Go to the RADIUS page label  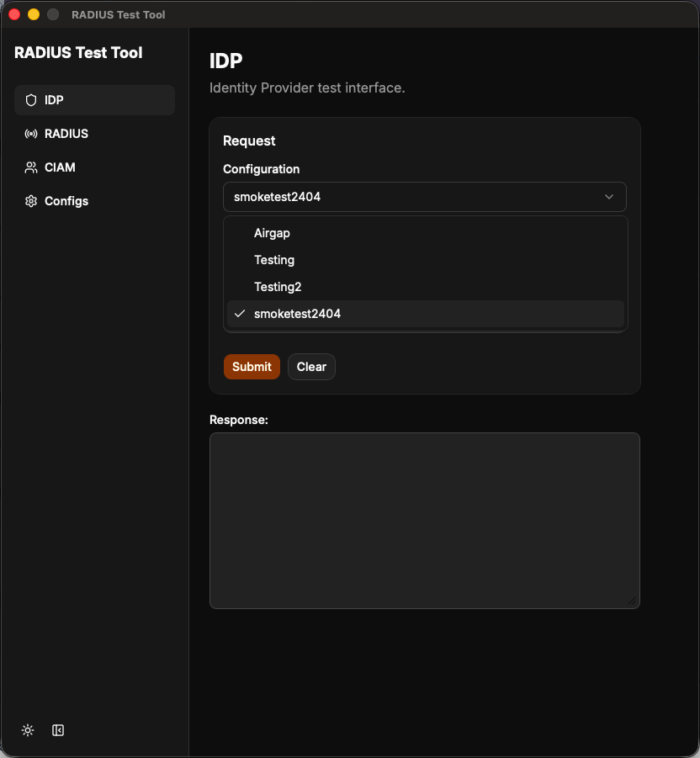coord(66,134)
